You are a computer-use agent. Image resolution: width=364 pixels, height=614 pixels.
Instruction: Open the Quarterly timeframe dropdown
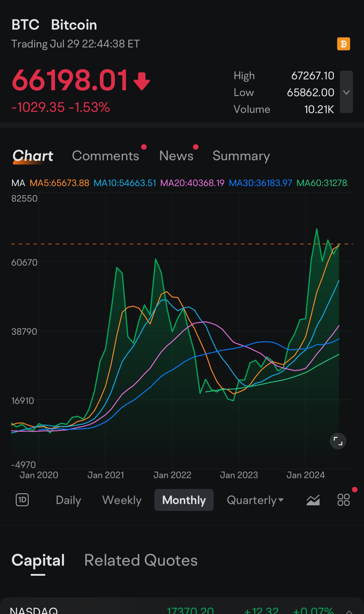tap(255, 500)
